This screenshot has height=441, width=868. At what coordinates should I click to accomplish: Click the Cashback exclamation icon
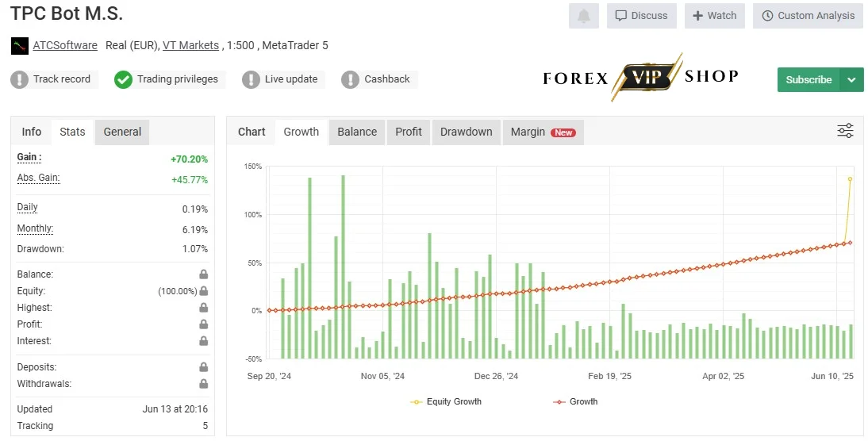click(x=350, y=79)
